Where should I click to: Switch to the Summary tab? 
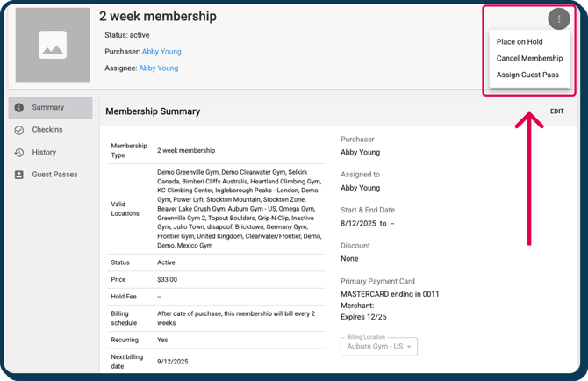pyautogui.click(x=50, y=108)
